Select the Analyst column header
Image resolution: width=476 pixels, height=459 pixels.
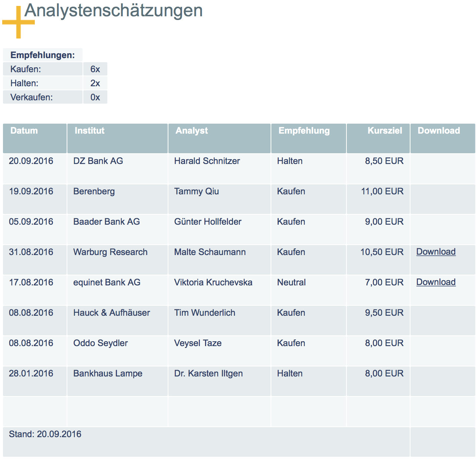pos(191,131)
